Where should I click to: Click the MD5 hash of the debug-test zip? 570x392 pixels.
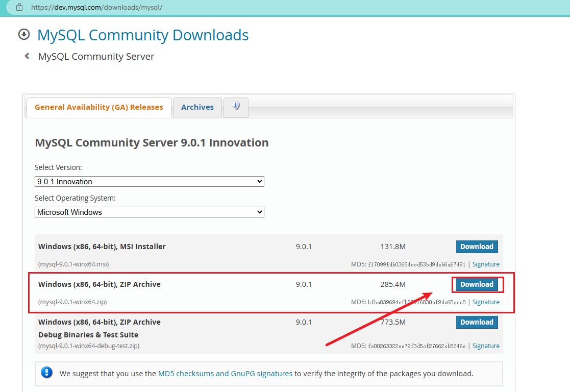click(416, 346)
